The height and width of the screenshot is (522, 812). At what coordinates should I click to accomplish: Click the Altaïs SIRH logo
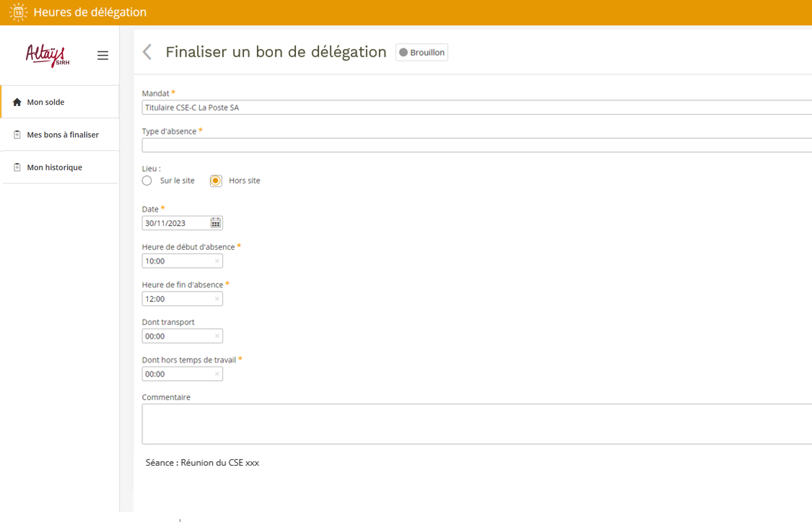coord(48,56)
